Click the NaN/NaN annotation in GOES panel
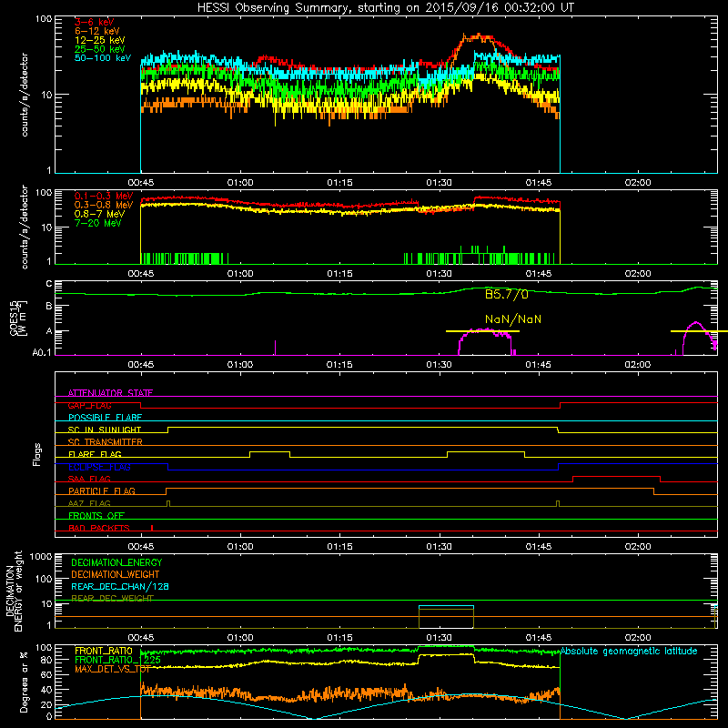 pos(513,319)
